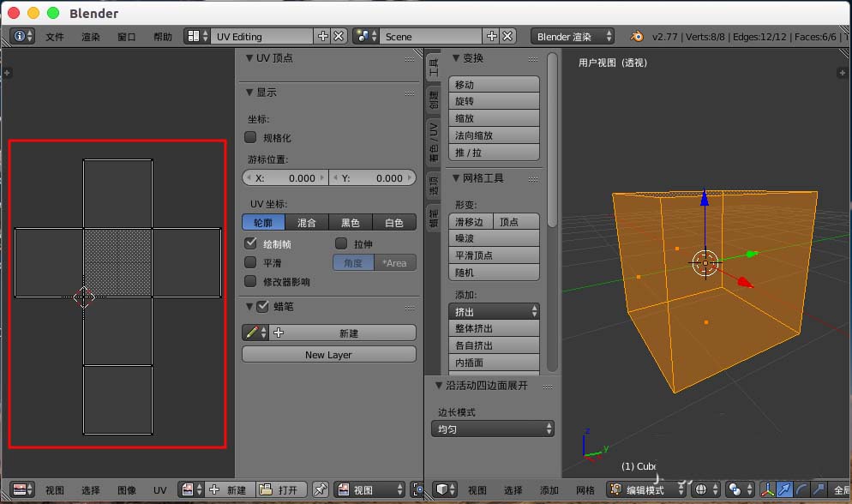
Task: Open the 均匀 edge length mode dropdown
Action: tap(492, 428)
